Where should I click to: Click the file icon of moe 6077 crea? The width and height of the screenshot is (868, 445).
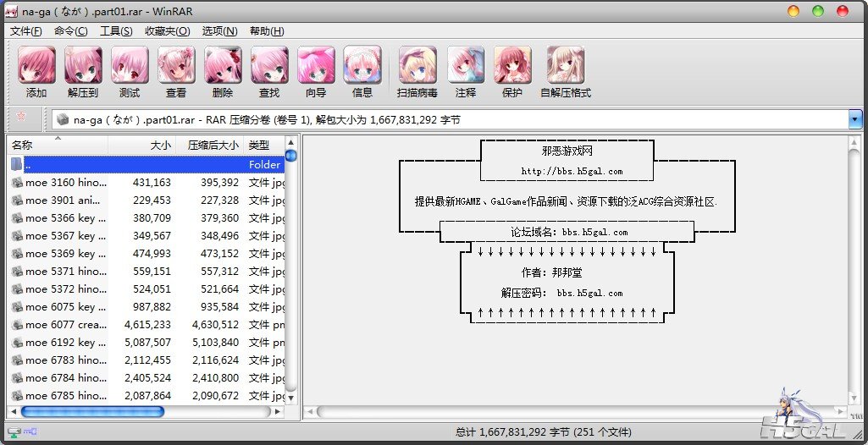17,325
